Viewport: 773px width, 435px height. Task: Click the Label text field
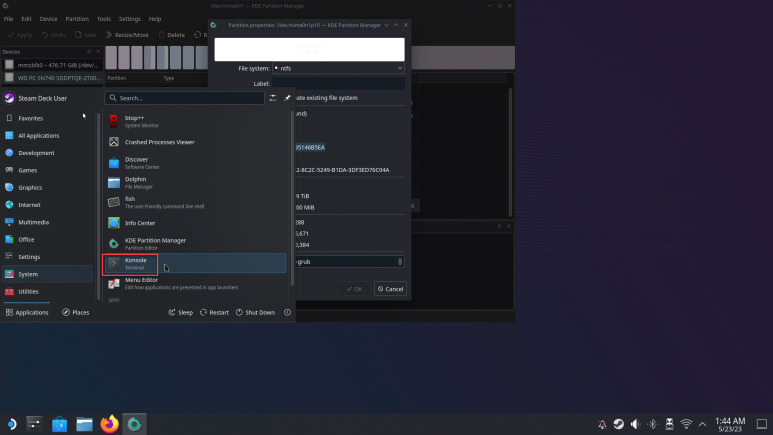tap(338, 83)
